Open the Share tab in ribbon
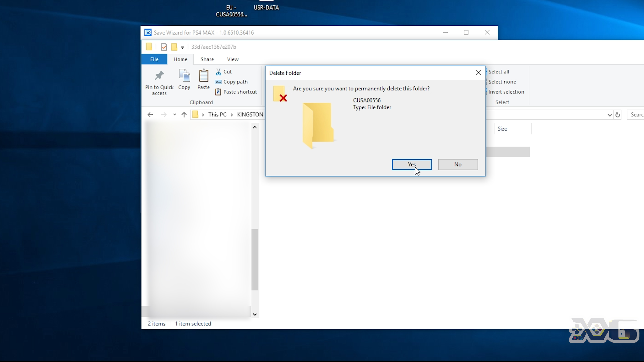Viewport: 644px width, 362px height. (x=207, y=59)
